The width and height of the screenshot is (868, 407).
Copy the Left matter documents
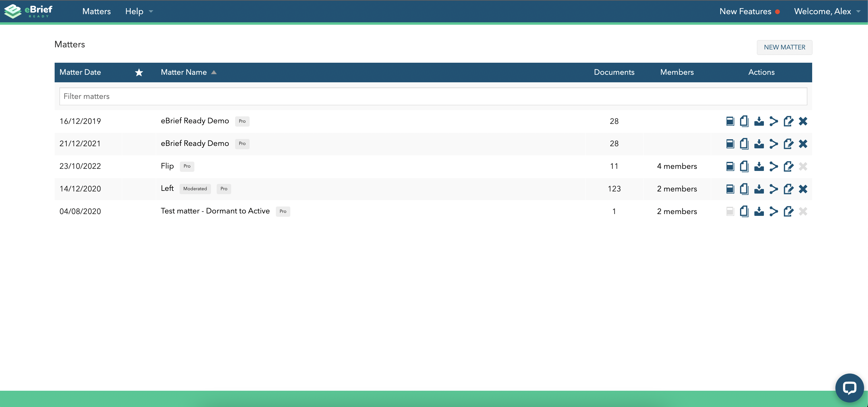(x=744, y=188)
